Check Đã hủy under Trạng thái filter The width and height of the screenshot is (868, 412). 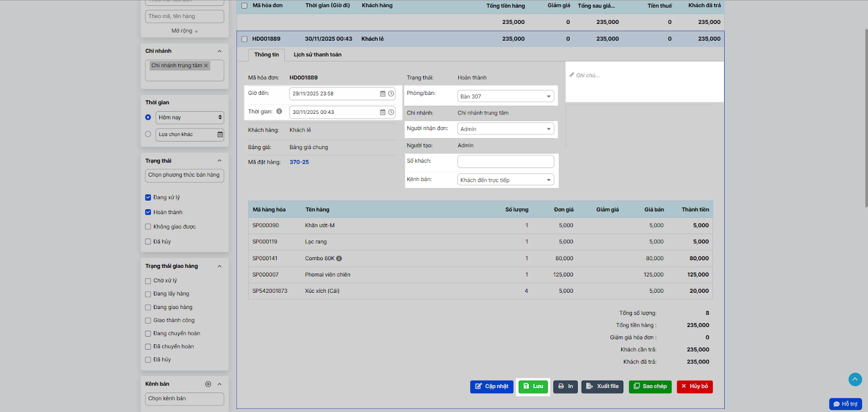tap(148, 242)
